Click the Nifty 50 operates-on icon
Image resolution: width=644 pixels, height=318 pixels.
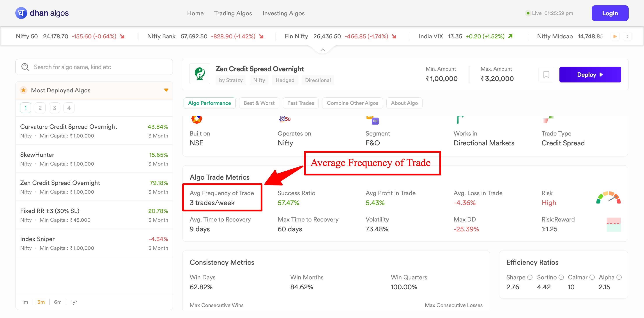(x=285, y=119)
